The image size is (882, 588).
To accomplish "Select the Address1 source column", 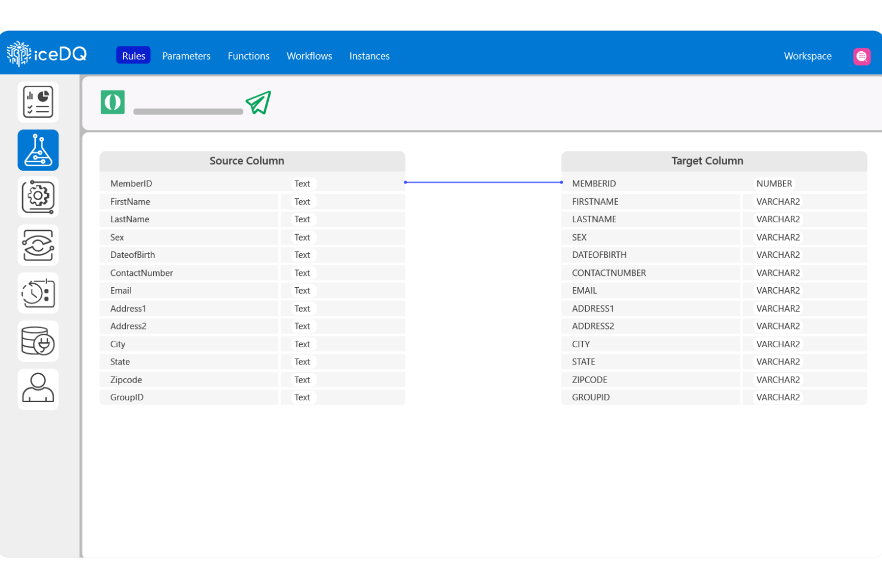I will click(189, 309).
